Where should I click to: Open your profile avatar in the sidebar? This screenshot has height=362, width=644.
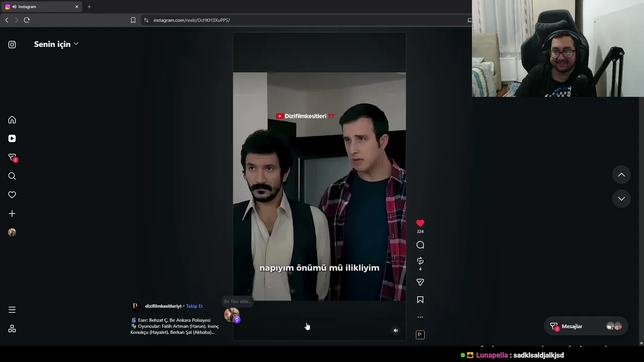[12, 232]
